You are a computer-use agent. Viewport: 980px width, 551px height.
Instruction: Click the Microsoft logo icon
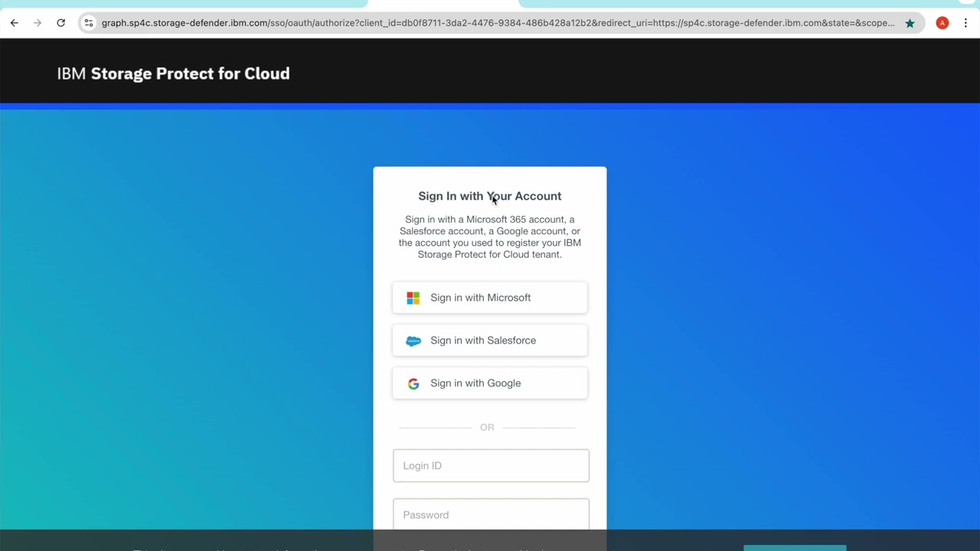413,298
